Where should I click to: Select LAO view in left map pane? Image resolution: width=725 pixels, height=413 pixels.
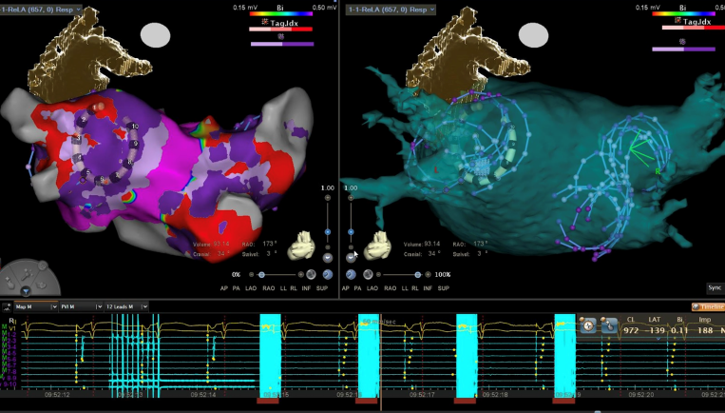pos(251,288)
